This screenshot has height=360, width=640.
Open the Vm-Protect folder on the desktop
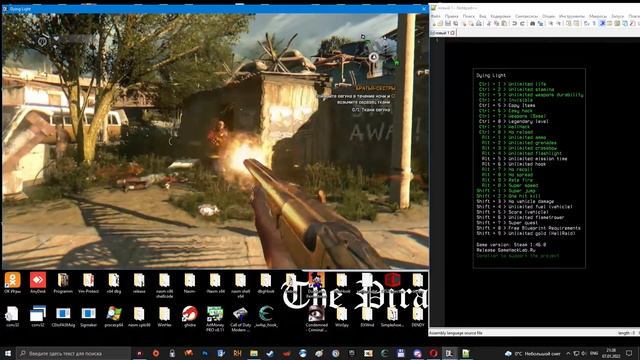pos(88,283)
